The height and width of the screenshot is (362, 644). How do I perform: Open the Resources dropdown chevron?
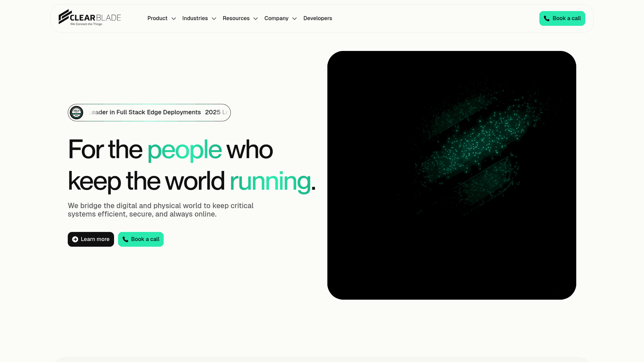pyautogui.click(x=256, y=18)
